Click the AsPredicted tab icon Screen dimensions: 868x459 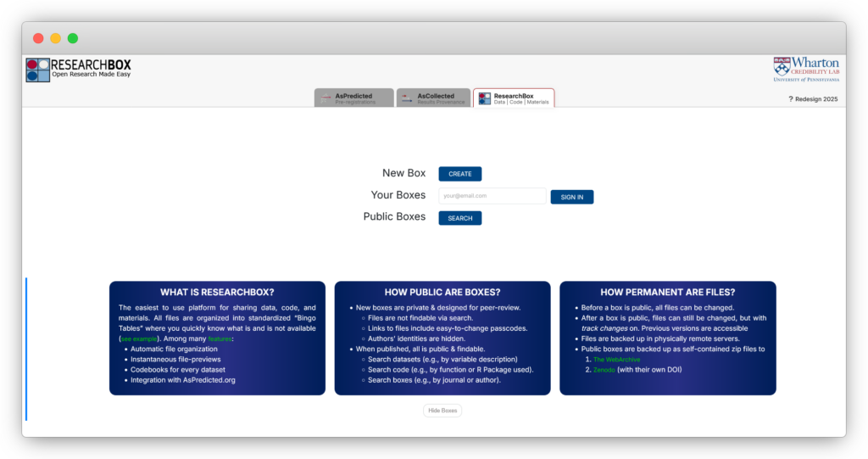326,98
